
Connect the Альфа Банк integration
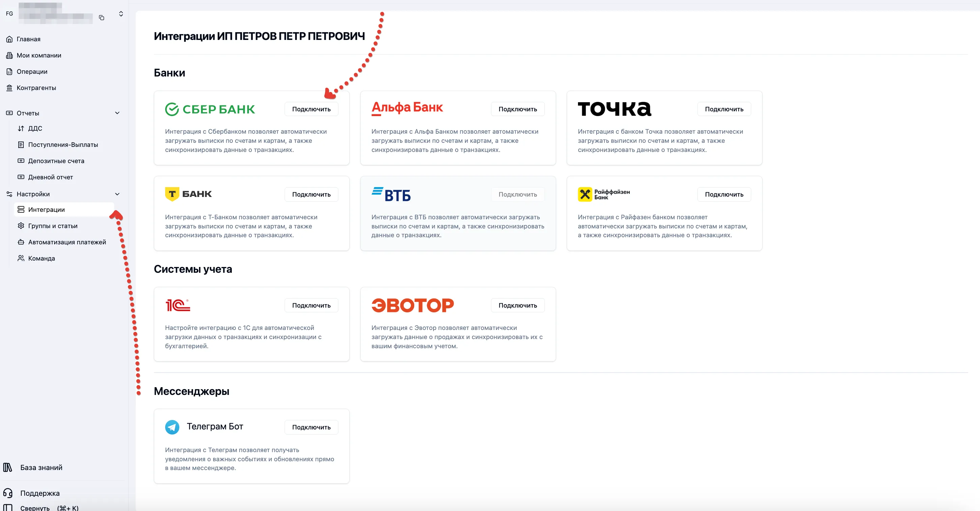518,109
